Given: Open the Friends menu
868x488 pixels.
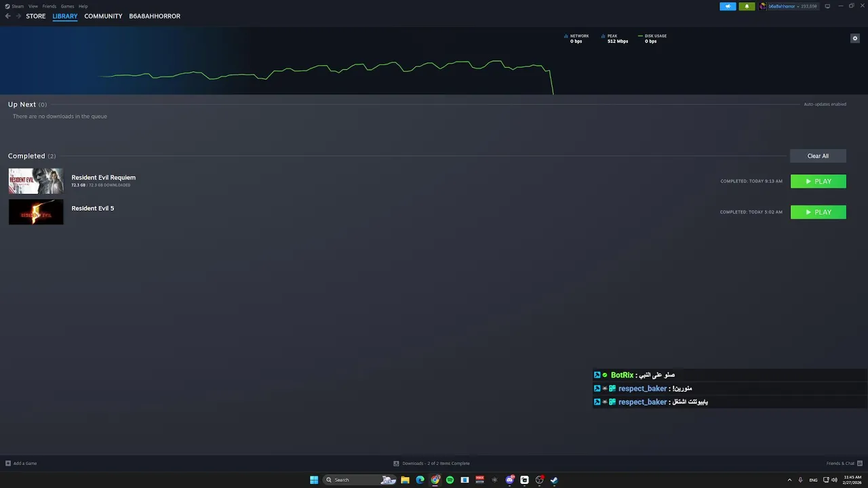Looking at the screenshot, I should click(x=50, y=6).
